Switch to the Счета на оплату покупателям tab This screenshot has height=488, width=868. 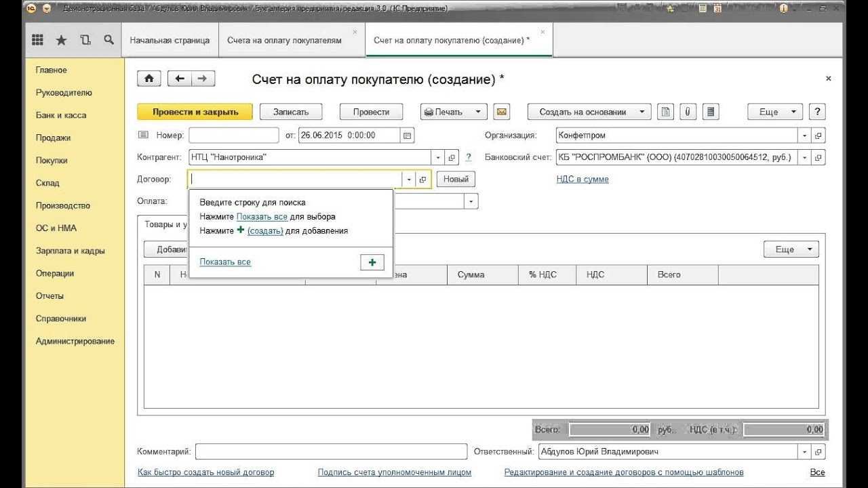pyautogui.click(x=285, y=40)
